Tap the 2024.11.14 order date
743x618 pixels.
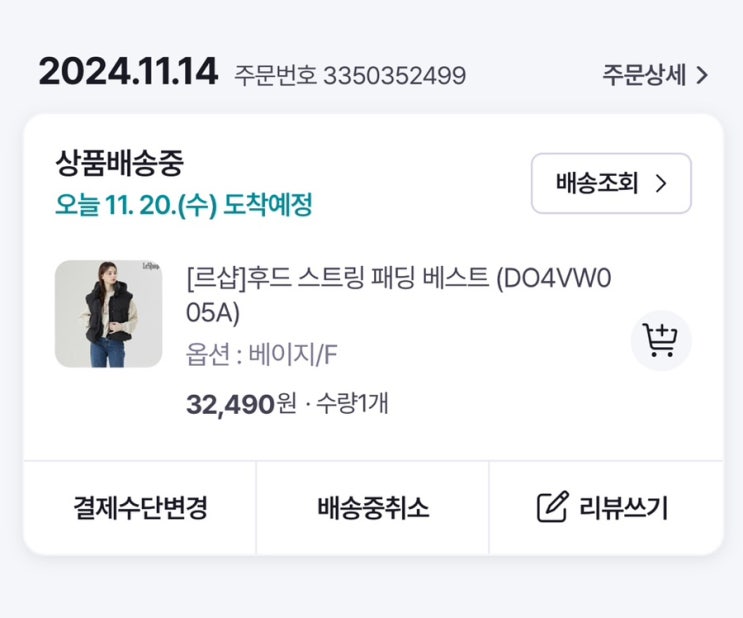coord(128,72)
